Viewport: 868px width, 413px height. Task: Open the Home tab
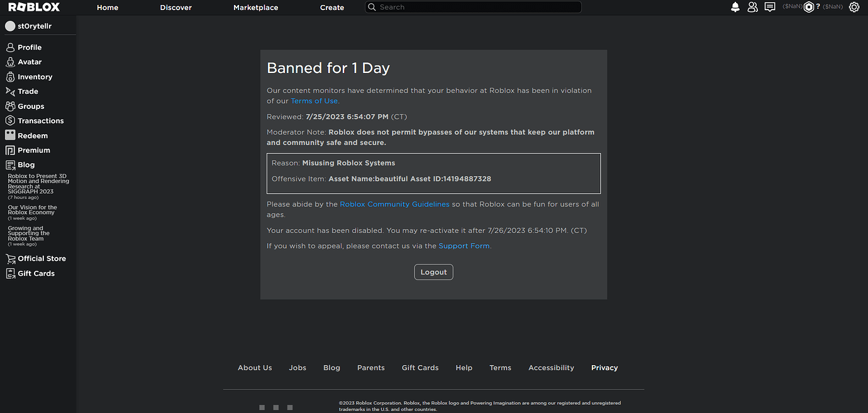(x=108, y=8)
